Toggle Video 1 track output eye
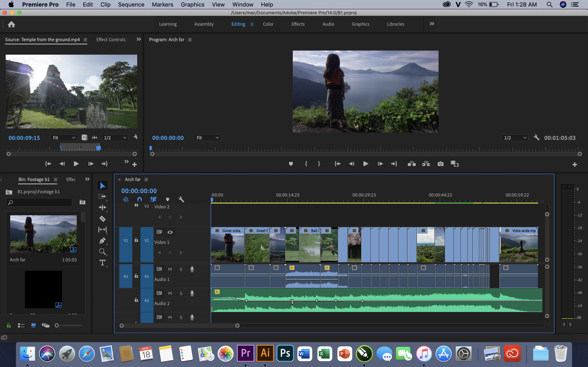The image size is (588, 367). coord(170,232)
